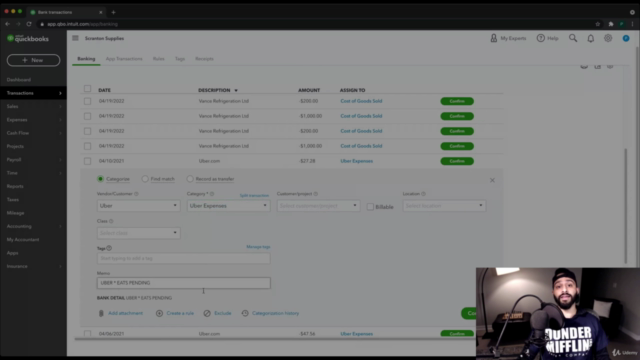Click the Split transaction link

click(x=254, y=196)
